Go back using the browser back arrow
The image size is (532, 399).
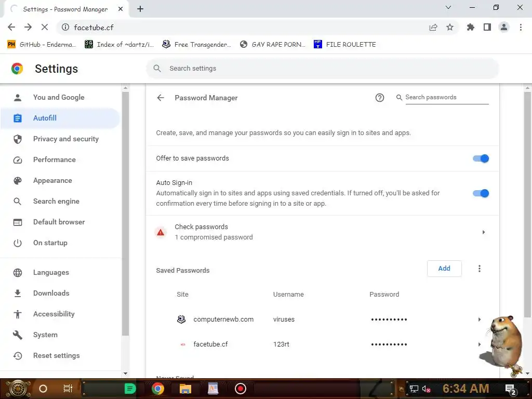11,27
